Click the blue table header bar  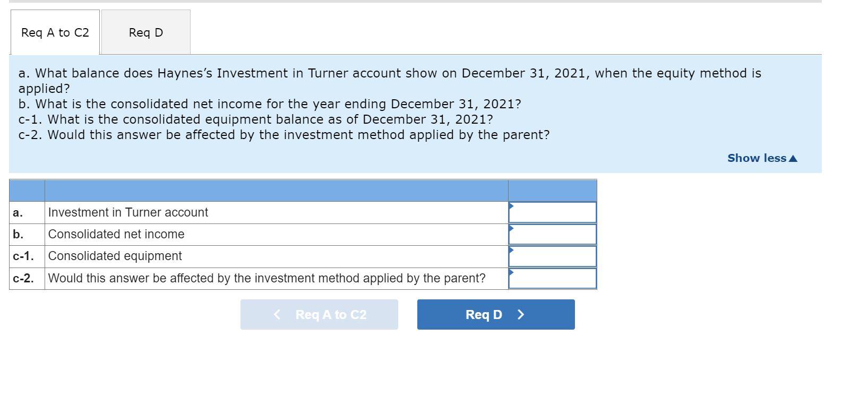point(303,189)
